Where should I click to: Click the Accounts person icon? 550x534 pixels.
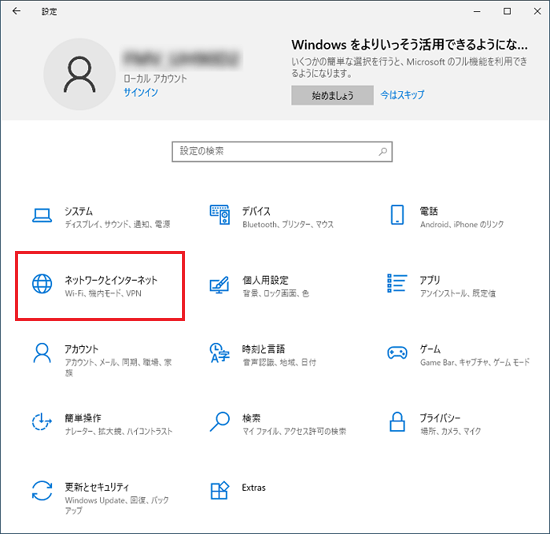(x=42, y=353)
